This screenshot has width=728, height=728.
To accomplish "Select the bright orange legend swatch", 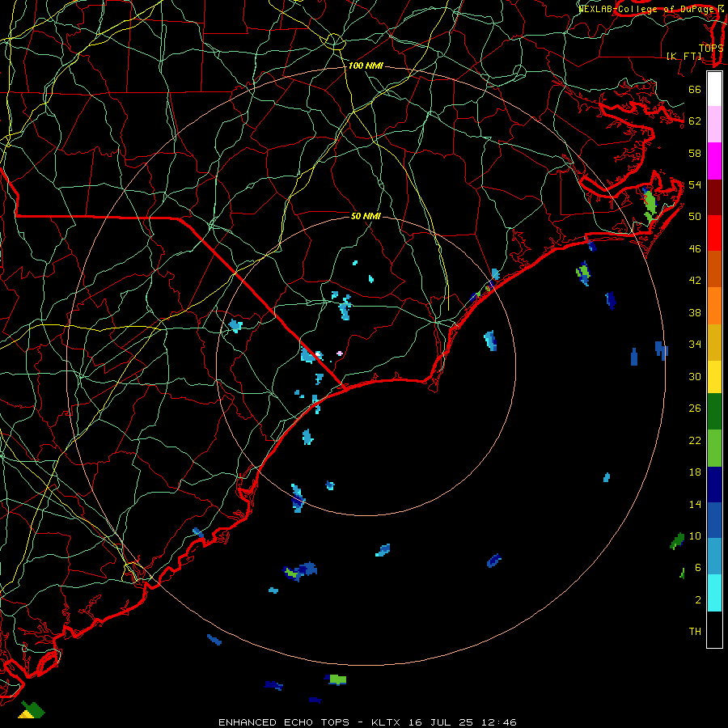I will click(714, 306).
